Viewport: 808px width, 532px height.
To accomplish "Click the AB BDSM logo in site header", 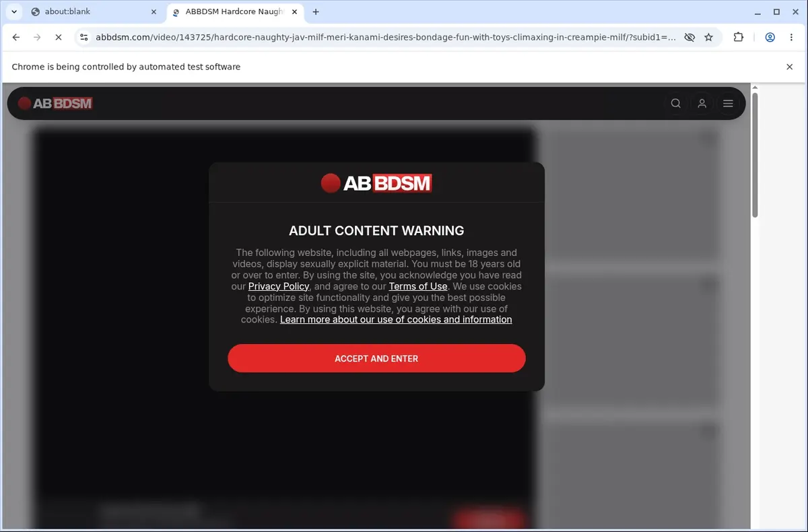I will pos(55,103).
